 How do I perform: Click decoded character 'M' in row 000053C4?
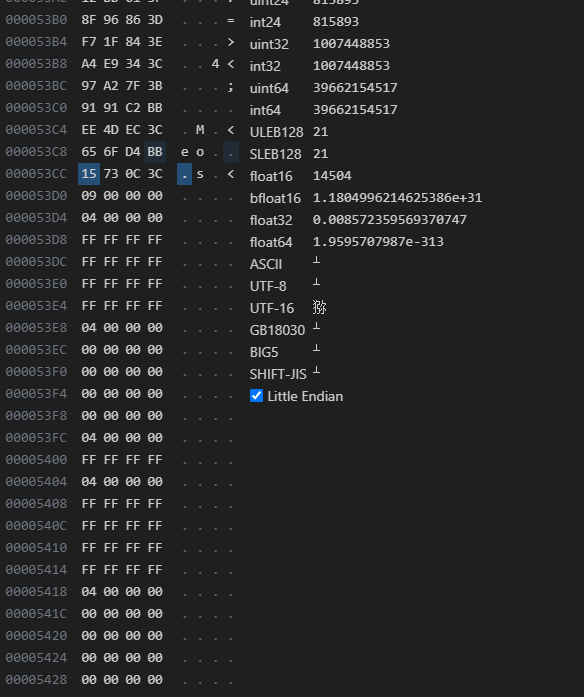coord(200,130)
